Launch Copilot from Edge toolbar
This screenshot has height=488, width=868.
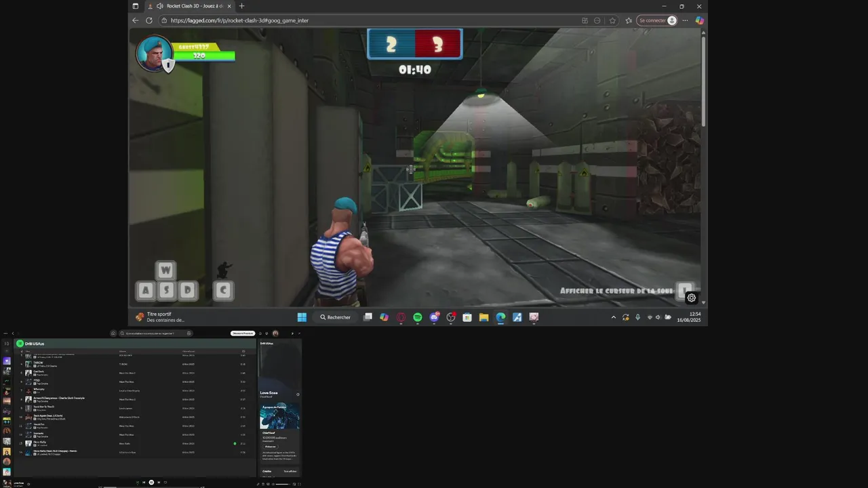(699, 20)
